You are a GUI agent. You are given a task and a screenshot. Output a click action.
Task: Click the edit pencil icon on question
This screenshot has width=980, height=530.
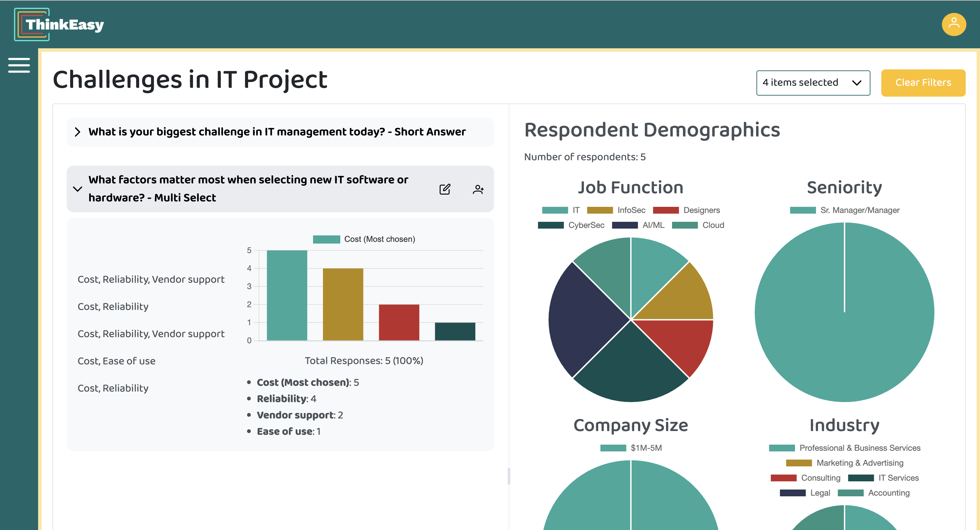[x=444, y=189]
